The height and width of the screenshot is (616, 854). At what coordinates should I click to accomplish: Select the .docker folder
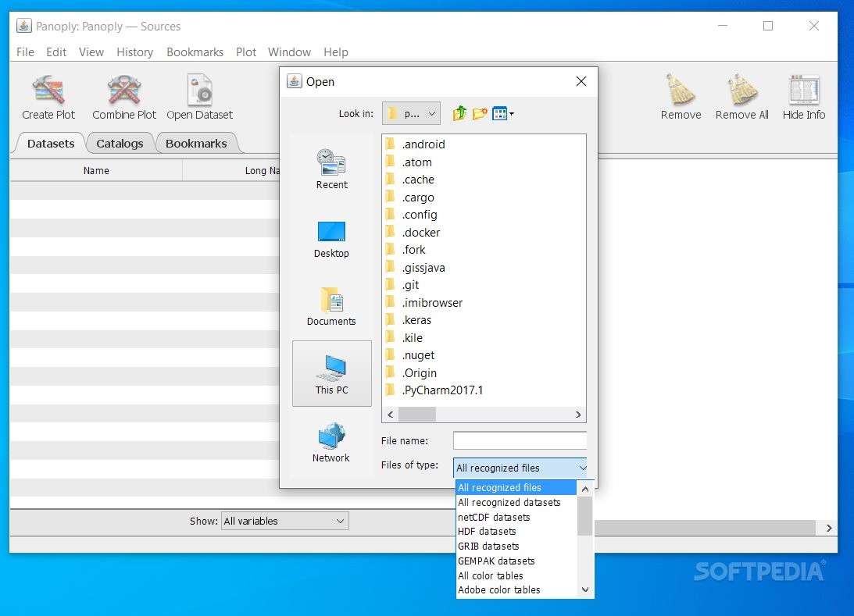(x=413, y=233)
